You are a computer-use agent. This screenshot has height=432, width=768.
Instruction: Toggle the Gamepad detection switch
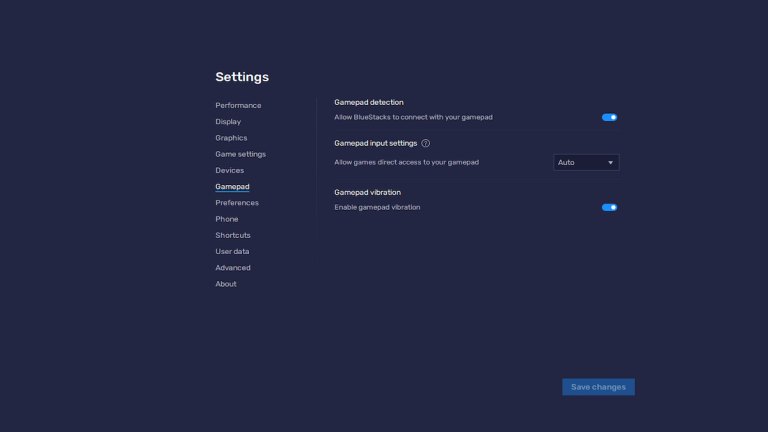pos(609,117)
